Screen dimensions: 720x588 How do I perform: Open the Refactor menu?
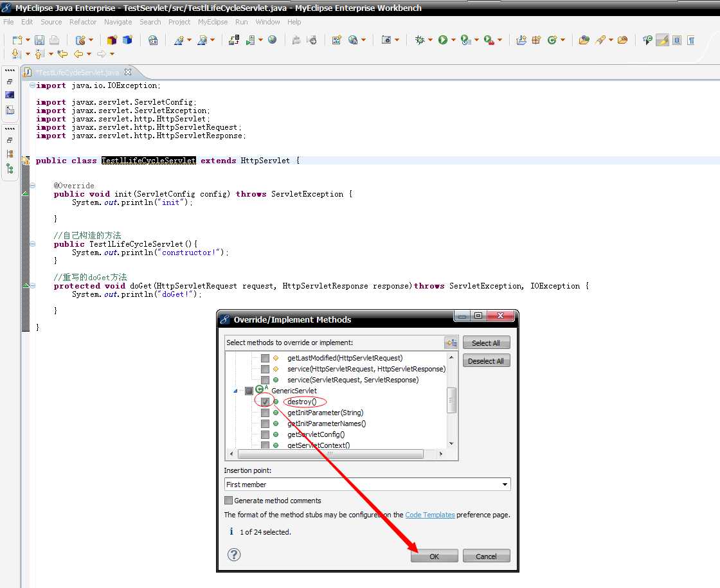tap(83, 22)
